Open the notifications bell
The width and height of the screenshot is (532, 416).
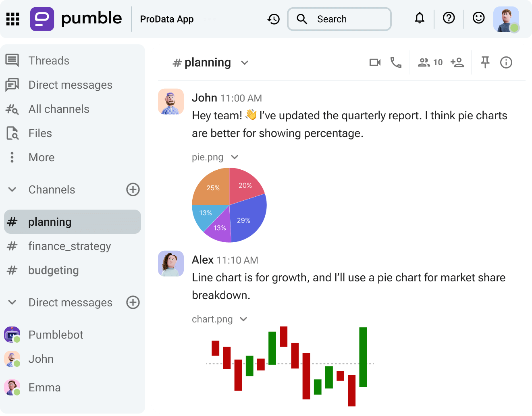pyautogui.click(x=420, y=18)
